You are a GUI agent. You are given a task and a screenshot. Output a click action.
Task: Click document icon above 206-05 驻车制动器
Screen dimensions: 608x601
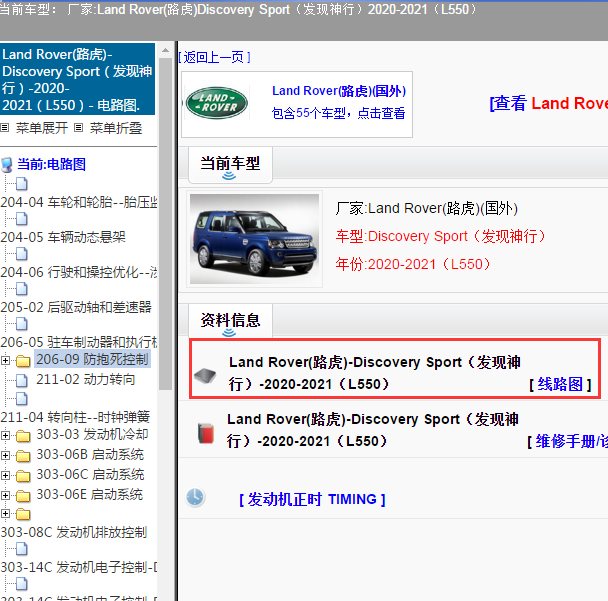(x=21, y=324)
